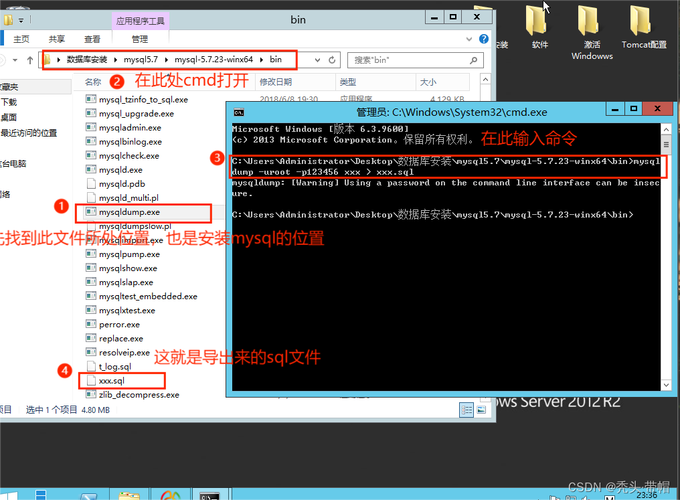Viewport: 680px width, 500px height.
Task: Select mysql_upgrade.exe file icon
Action: [91, 113]
